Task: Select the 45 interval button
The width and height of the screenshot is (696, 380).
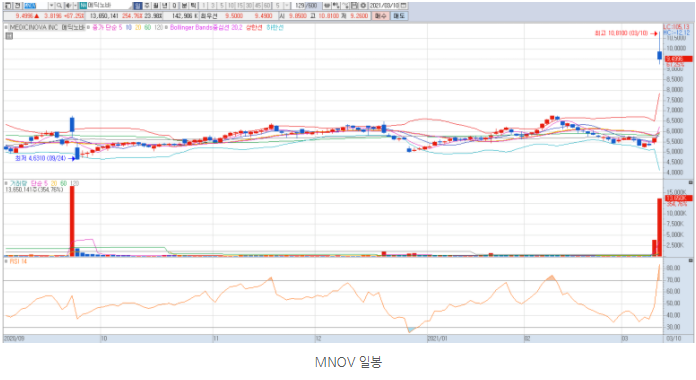Action: click(258, 5)
